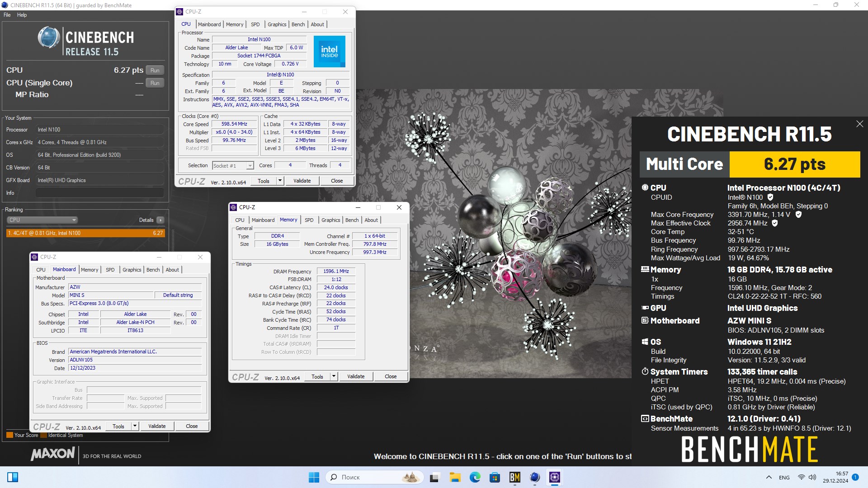The height and width of the screenshot is (488, 868).
Task: Click Validate in CPU-Z Memory window
Action: point(356,376)
